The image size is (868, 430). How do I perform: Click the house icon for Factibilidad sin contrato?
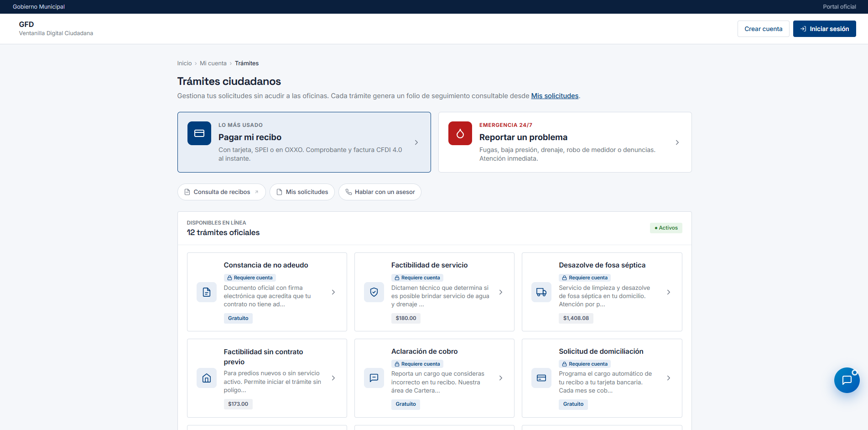coord(207,378)
